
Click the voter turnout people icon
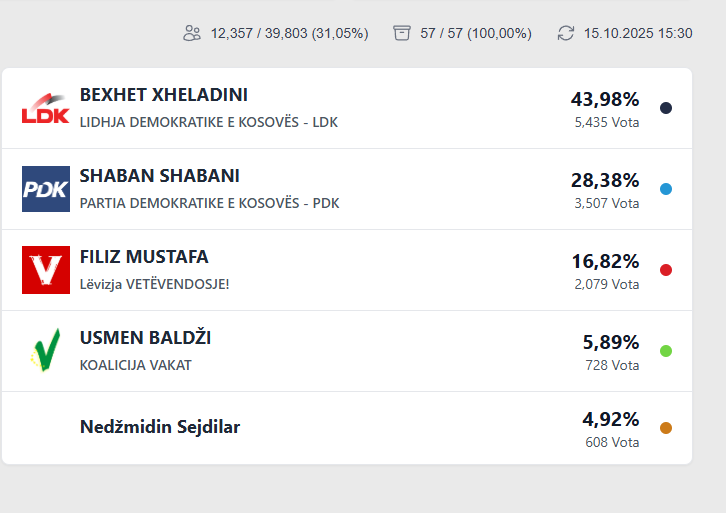(x=192, y=33)
